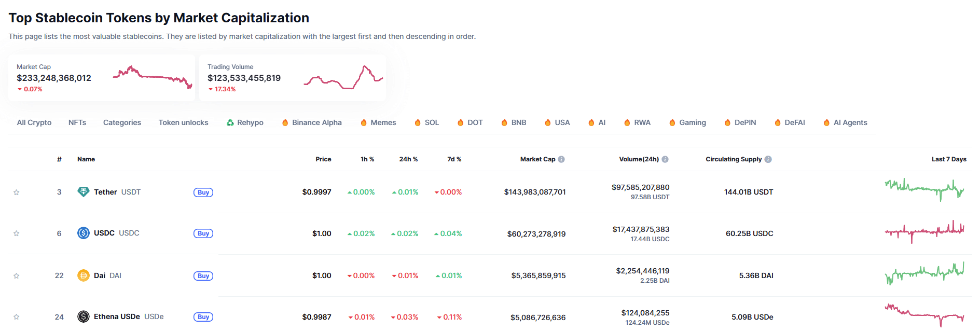Screen dimensions: 980x331
Task: Click the flame icon beside RWA
Action: tap(627, 122)
